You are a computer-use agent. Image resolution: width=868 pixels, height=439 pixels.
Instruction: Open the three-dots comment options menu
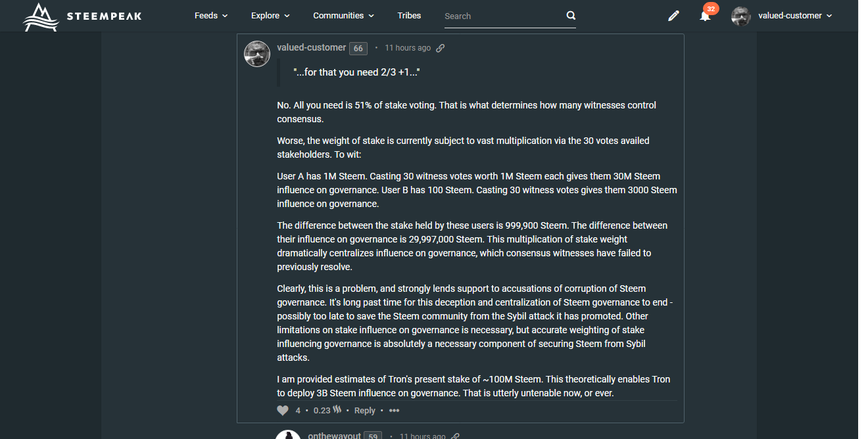click(x=394, y=411)
